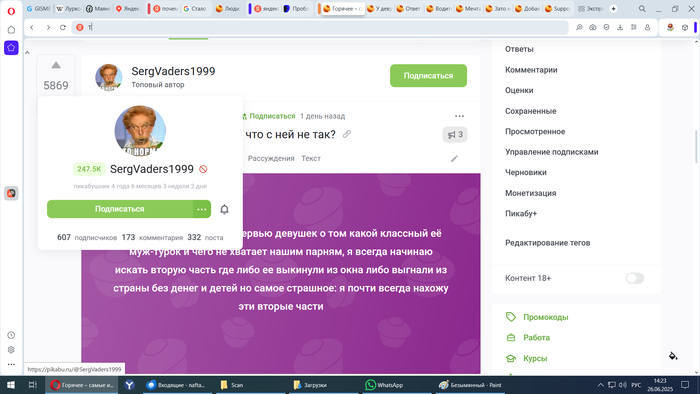Switch to the Лурко browser tab
Viewport: 700px width, 394px height.
(x=68, y=8)
